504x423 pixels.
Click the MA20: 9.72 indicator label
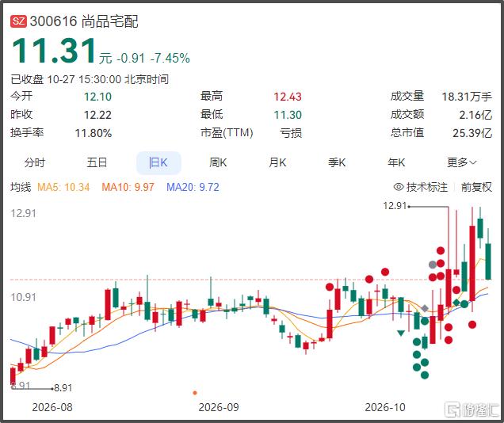point(193,187)
